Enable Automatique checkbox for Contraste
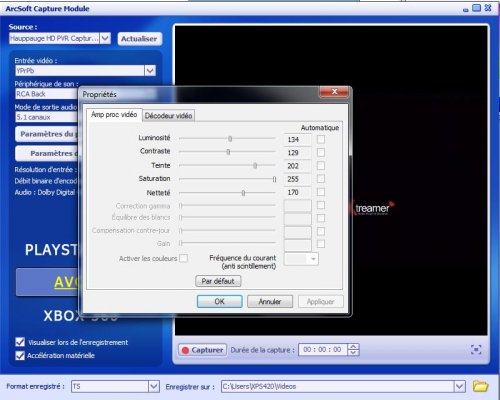Screen dimensions: 500x400 point(321,152)
